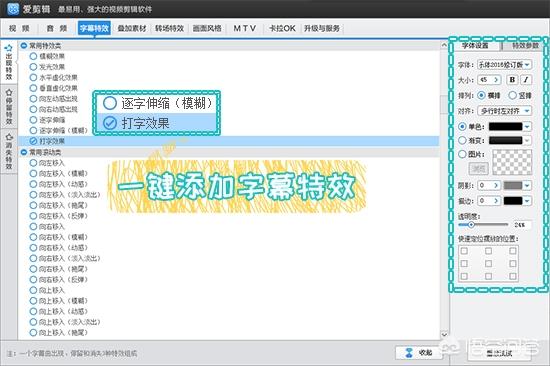
Task: Select the 字体设置 panel tab
Action: pyautogui.click(x=475, y=46)
